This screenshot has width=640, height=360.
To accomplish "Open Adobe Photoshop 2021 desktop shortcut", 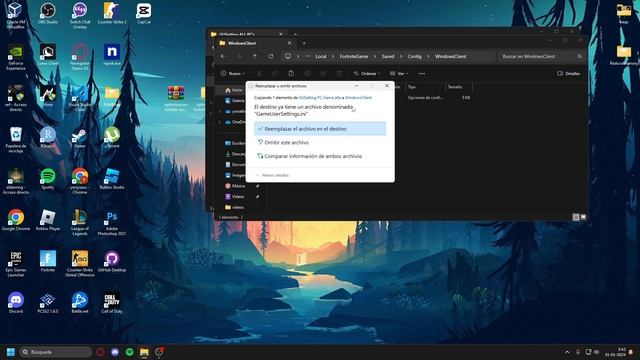I will [112, 222].
